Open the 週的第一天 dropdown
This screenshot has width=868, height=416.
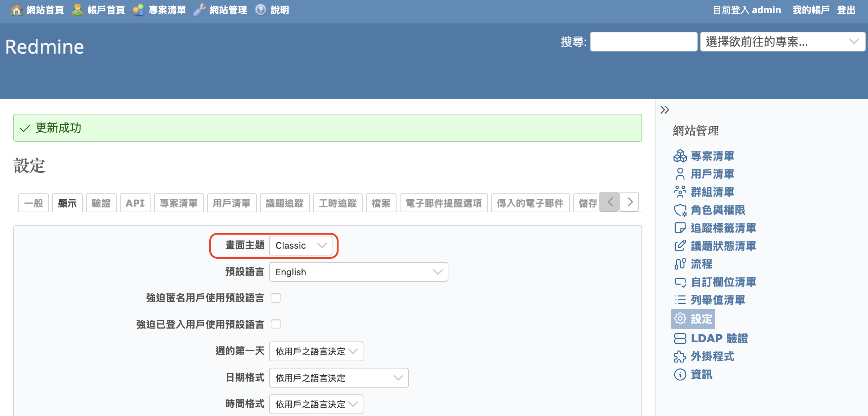click(316, 351)
